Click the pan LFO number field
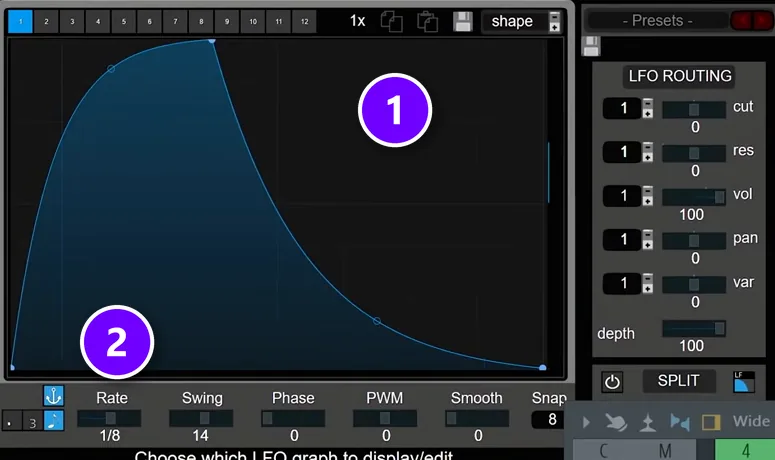Viewport: 775px width, 460px height. point(622,240)
